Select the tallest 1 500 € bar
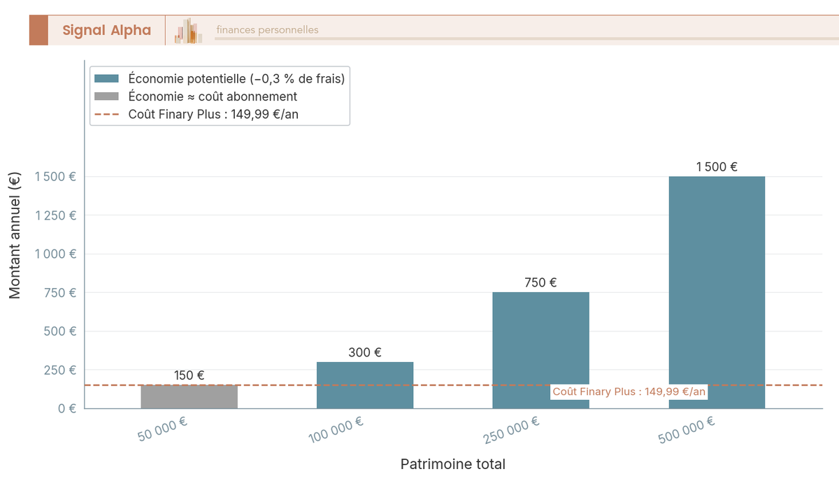 point(717,292)
